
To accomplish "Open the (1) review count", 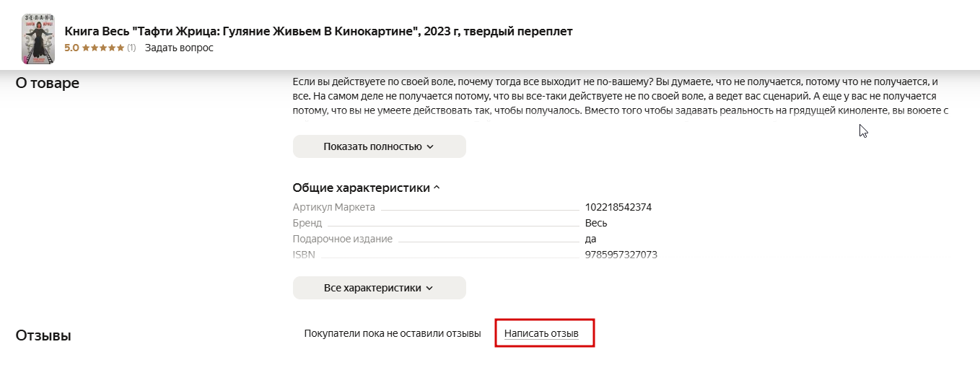I will pyautogui.click(x=131, y=48).
